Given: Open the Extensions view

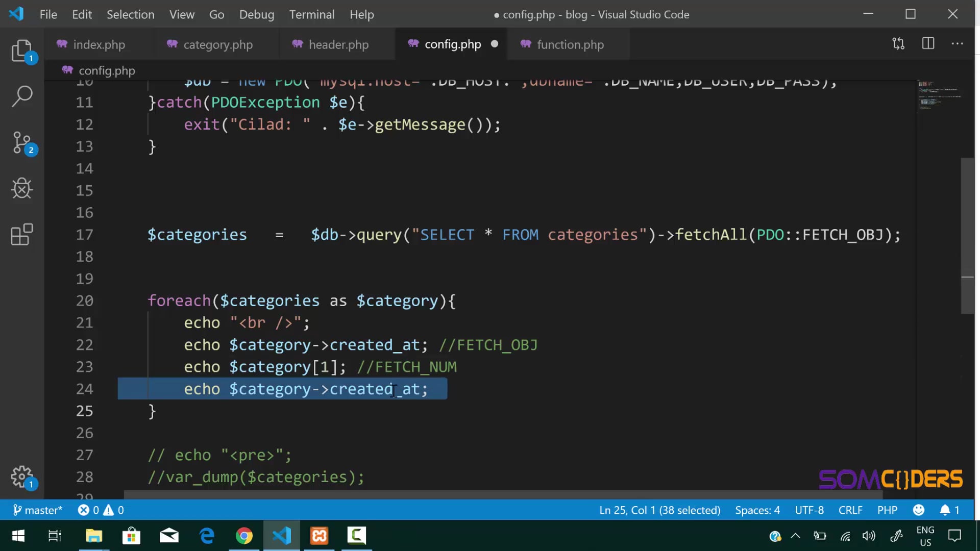Looking at the screenshot, I should click(x=22, y=235).
